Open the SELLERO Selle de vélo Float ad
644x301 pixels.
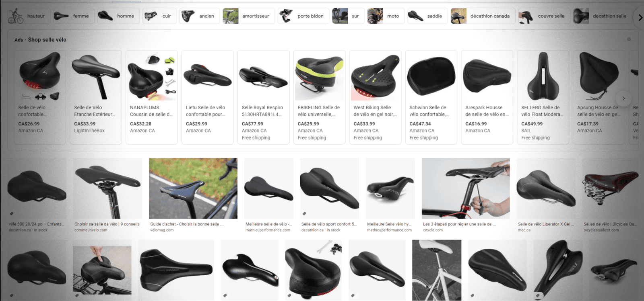point(543,97)
